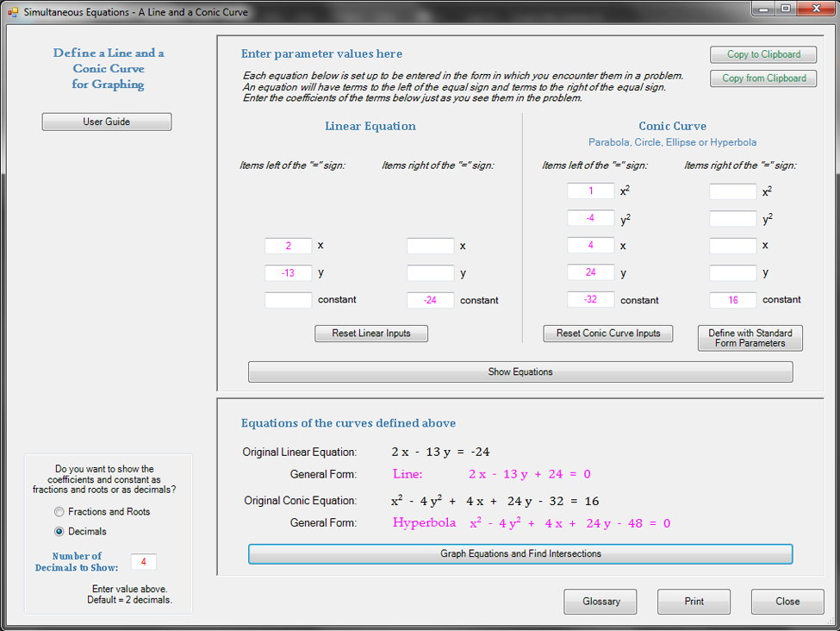Image resolution: width=840 pixels, height=631 pixels.
Task: Click linear right-side constant field
Action: point(430,301)
